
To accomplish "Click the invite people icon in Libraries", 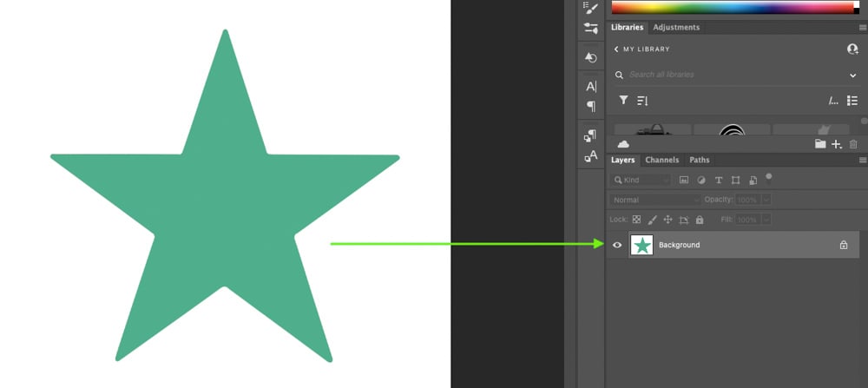I will click(x=852, y=49).
